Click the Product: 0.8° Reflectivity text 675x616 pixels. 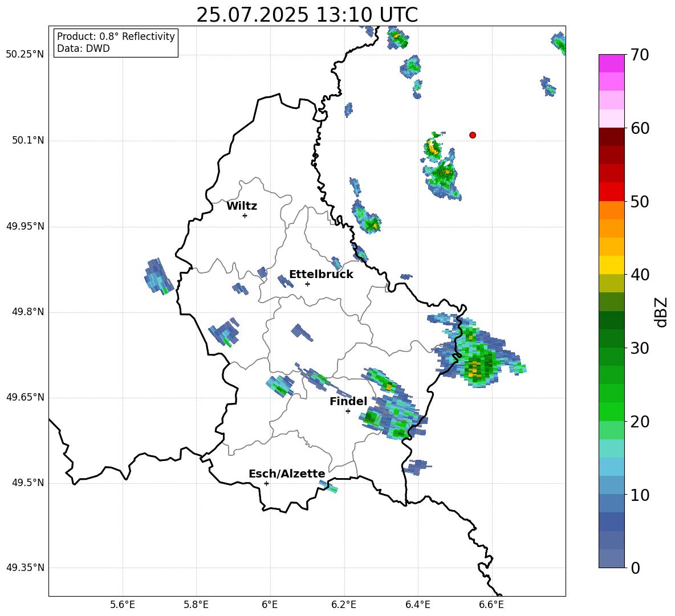(x=116, y=36)
